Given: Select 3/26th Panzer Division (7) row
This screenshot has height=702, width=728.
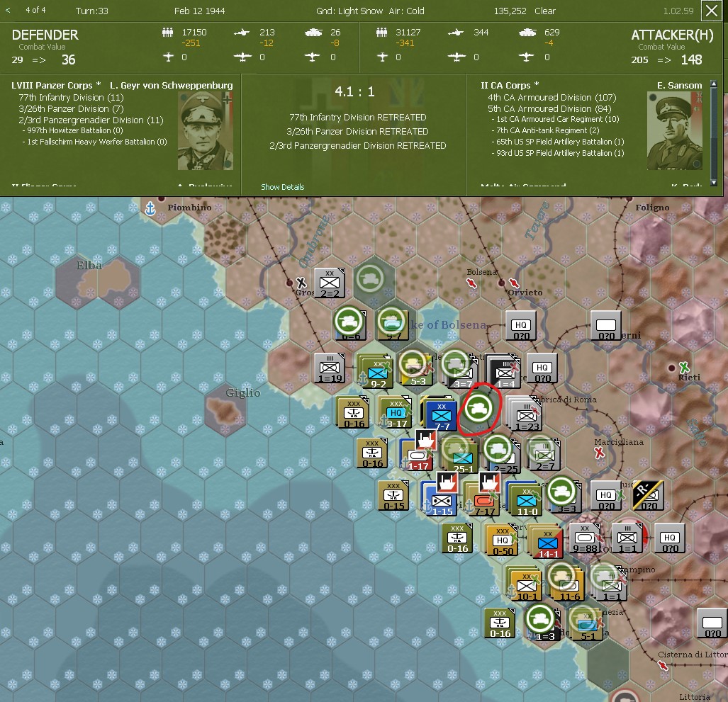Looking at the screenshot, I should (71, 108).
